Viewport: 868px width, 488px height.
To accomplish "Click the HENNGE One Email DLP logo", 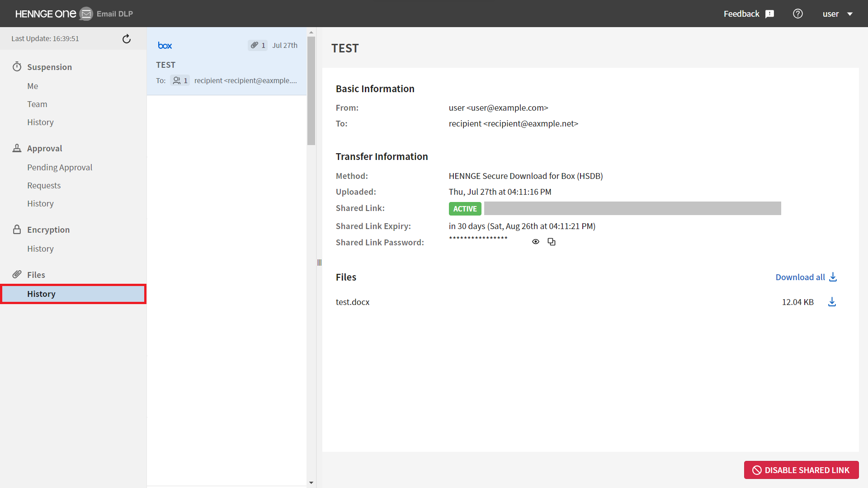I will (x=74, y=14).
